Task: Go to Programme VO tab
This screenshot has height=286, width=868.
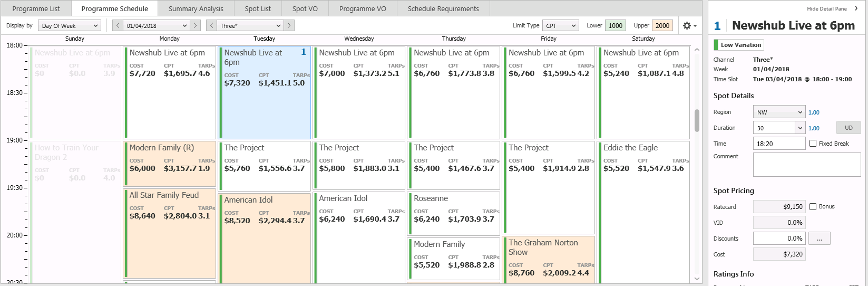Action: [363, 8]
